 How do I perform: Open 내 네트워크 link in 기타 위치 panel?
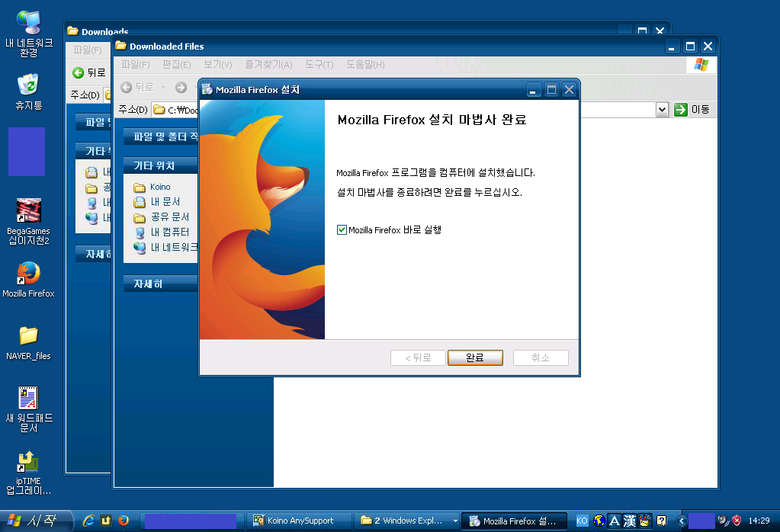point(174,247)
